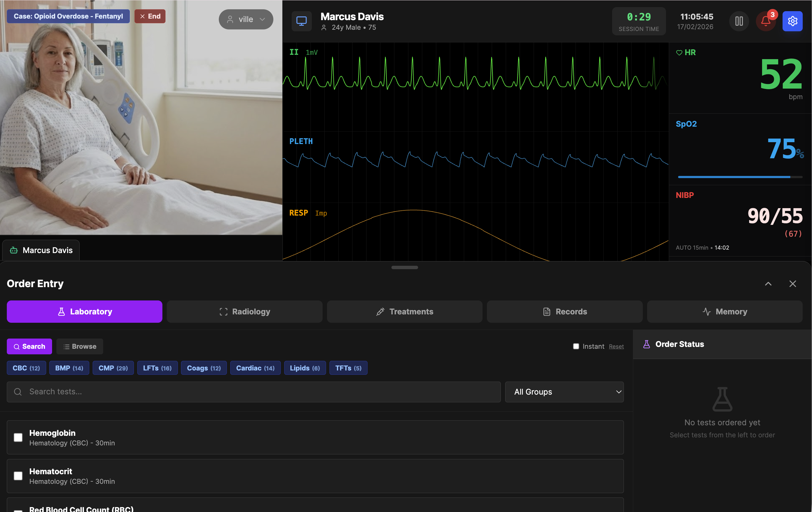This screenshot has height=512, width=812.
Task: Click the patient monitor display icon
Action: (301, 21)
